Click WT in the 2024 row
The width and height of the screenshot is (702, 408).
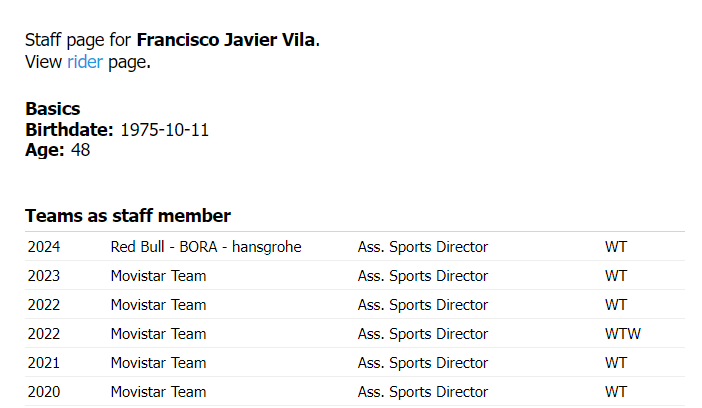pos(616,247)
